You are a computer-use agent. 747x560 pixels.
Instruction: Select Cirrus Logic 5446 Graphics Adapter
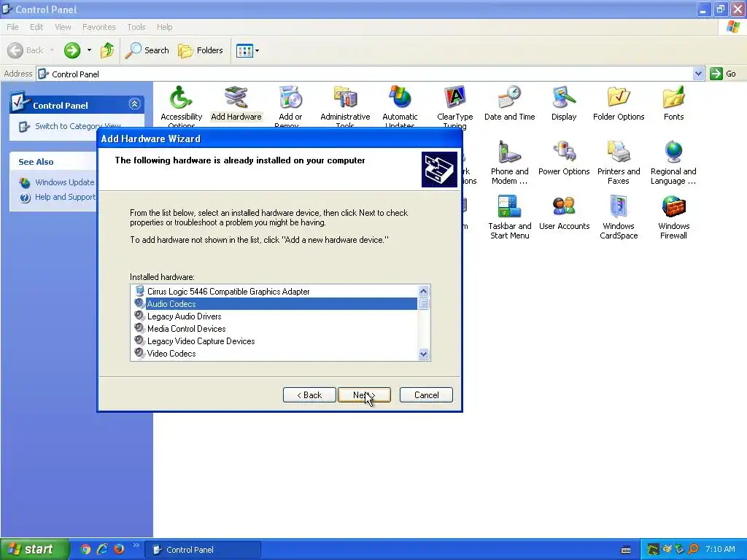(x=228, y=292)
